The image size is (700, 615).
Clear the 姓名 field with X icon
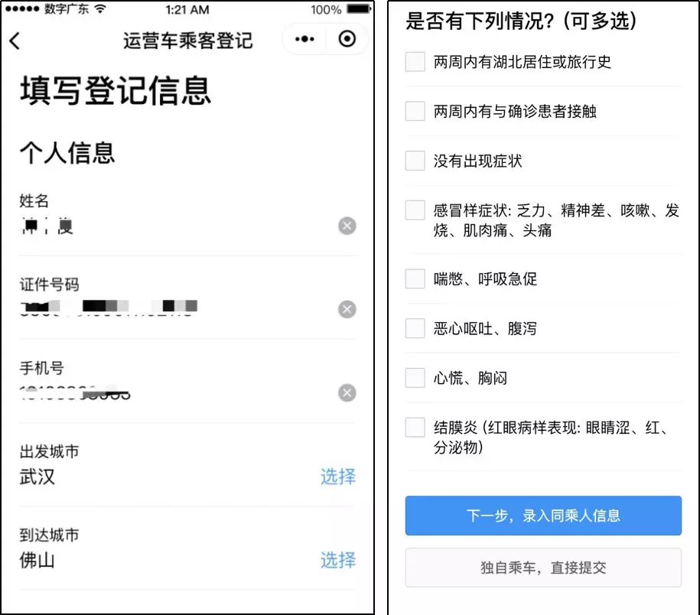(x=347, y=226)
